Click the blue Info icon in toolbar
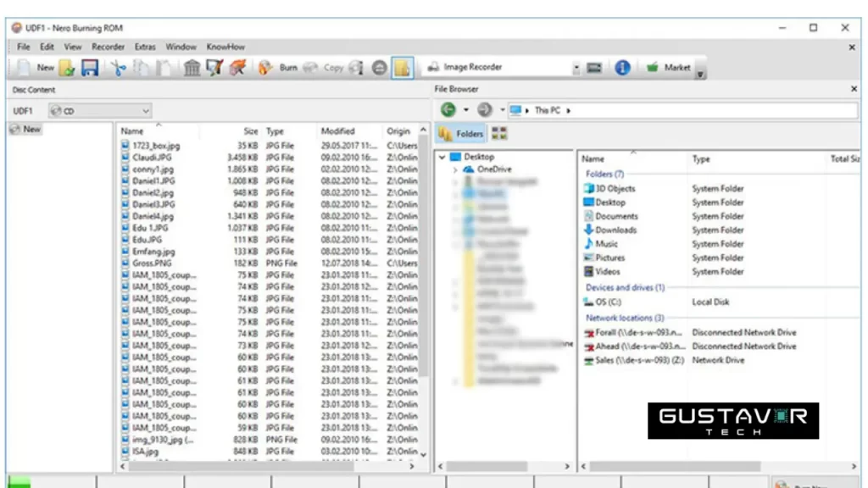Screen dimensions: 868x488 coord(622,68)
